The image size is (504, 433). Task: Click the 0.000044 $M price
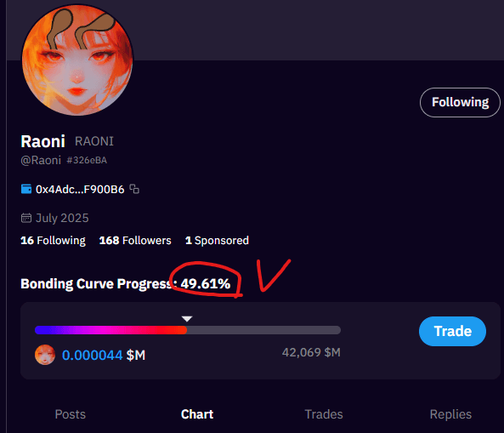104,355
